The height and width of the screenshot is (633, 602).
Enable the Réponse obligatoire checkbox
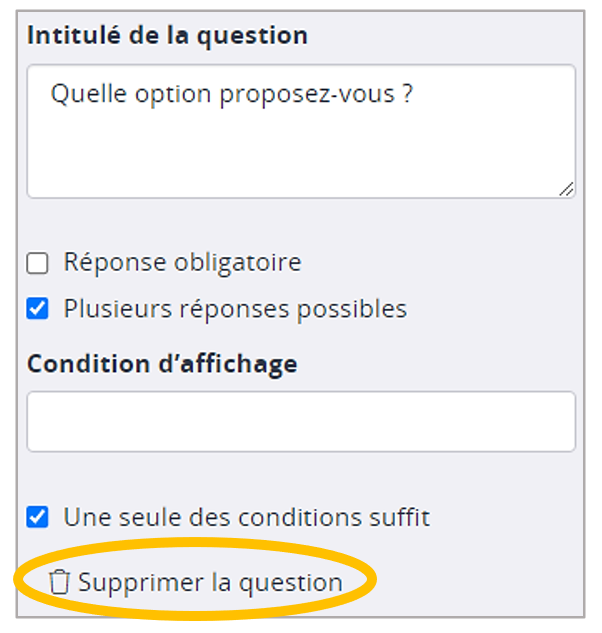[x=38, y=264]
